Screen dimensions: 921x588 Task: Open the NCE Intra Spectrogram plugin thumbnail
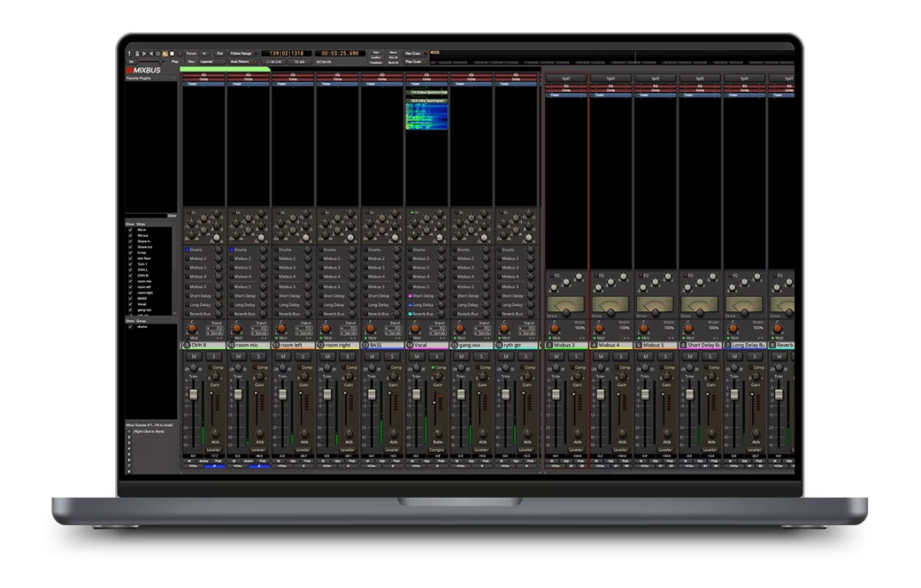pos(427,116)
